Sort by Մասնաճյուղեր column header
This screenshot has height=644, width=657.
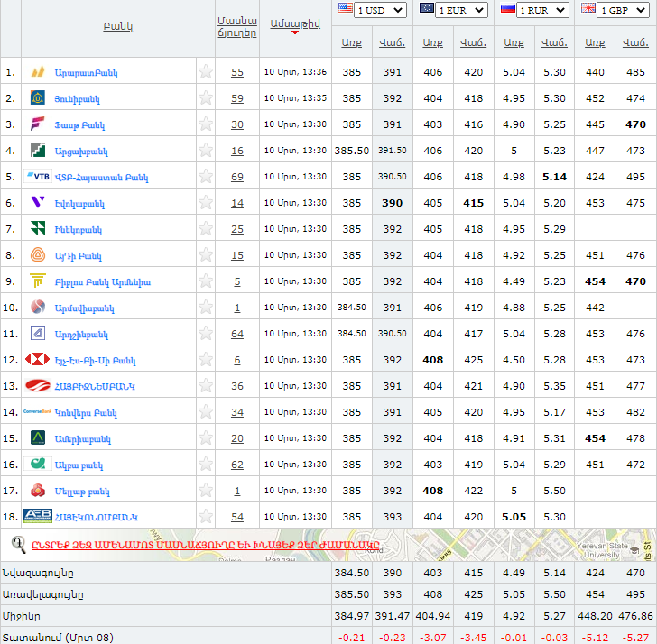pos(237,27)
